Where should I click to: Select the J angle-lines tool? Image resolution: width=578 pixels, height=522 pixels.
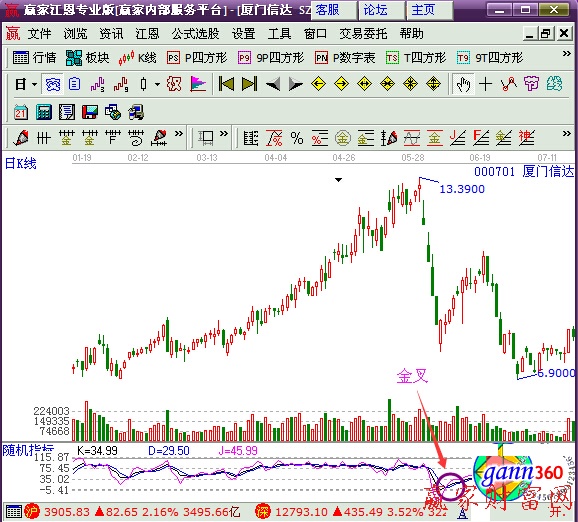tap(457, 138)
